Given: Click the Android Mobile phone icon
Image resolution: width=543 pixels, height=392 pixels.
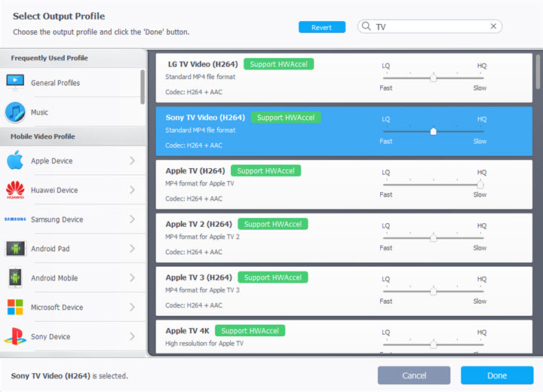Looking at the screenshot, I should [15, 277].
